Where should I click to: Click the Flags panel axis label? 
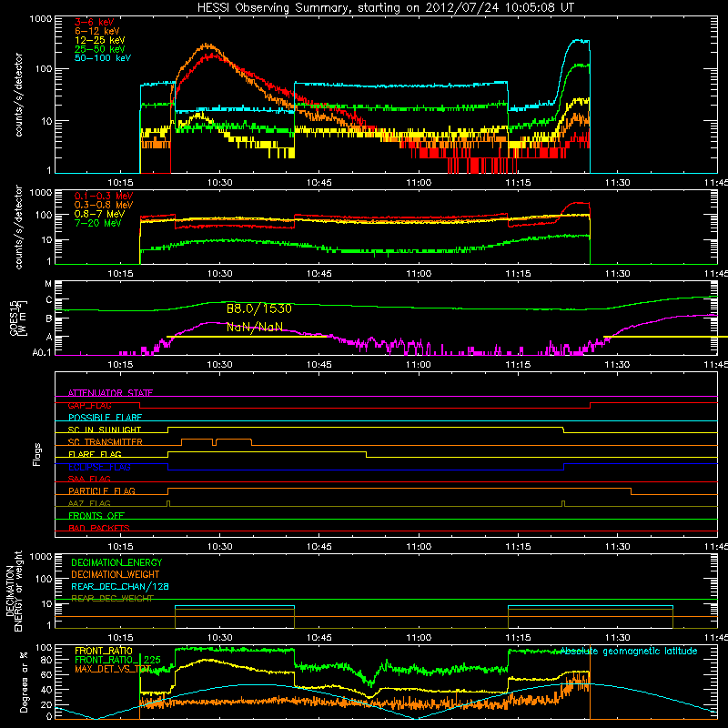(37, 454)
